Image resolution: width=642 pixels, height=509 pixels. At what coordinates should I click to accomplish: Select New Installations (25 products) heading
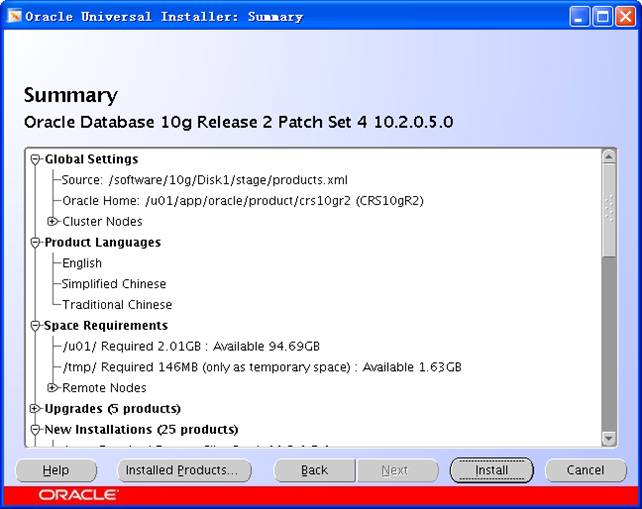point(141,430)
